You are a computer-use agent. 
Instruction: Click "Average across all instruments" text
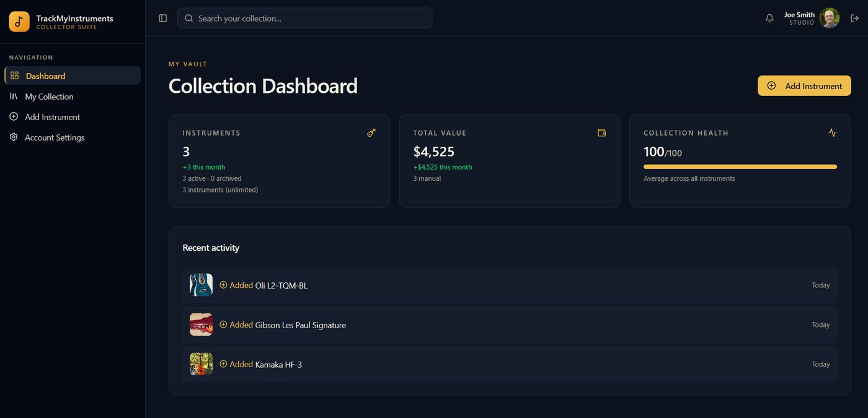coord(689,178)
